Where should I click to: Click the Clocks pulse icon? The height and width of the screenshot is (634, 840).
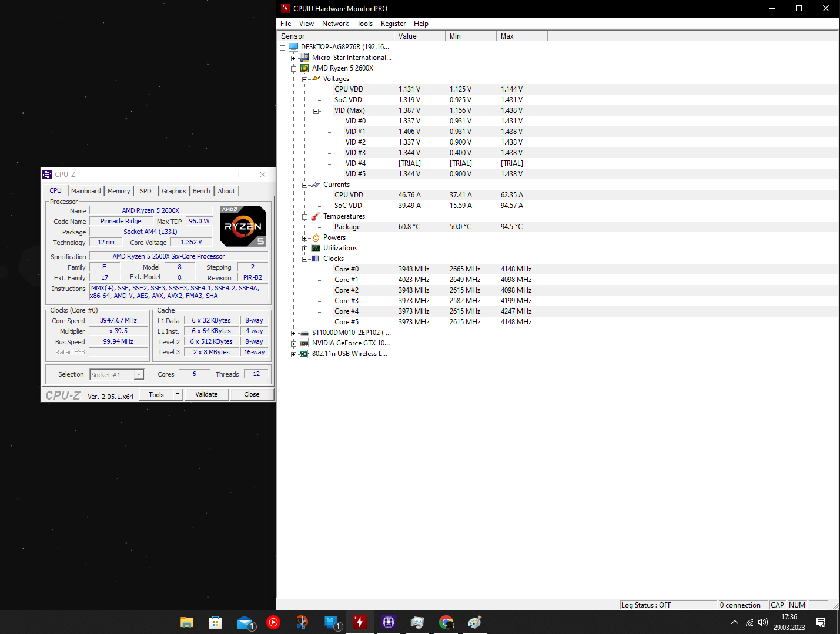click(316, 259)
